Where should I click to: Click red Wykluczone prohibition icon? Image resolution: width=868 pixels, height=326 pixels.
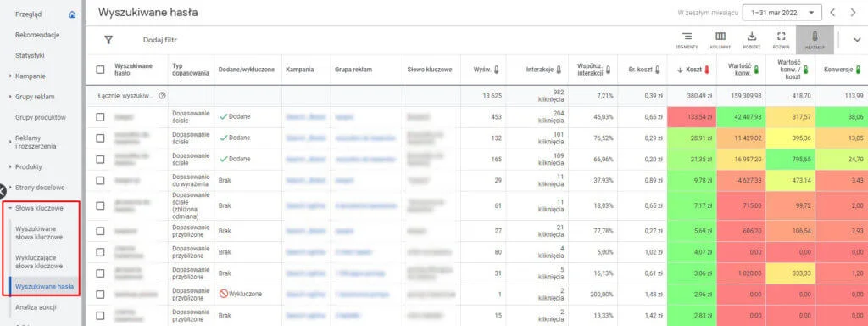pyautogui.click(x=224, y=294)
